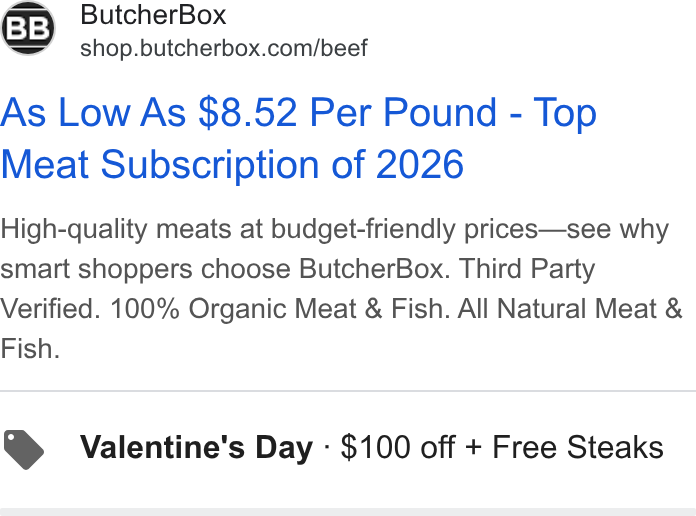Click '2026' in the blue headline
The height and width of the screenshot is (516, 696).
[x=419, y=164]
